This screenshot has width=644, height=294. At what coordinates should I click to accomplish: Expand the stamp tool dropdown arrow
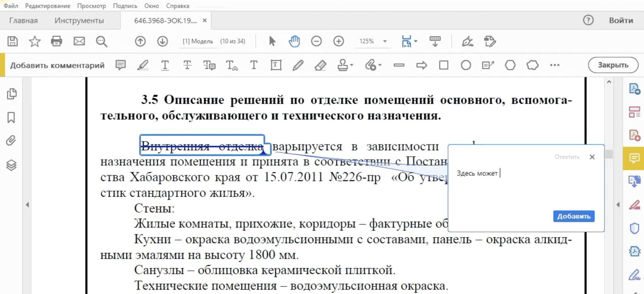click(352, 65)
